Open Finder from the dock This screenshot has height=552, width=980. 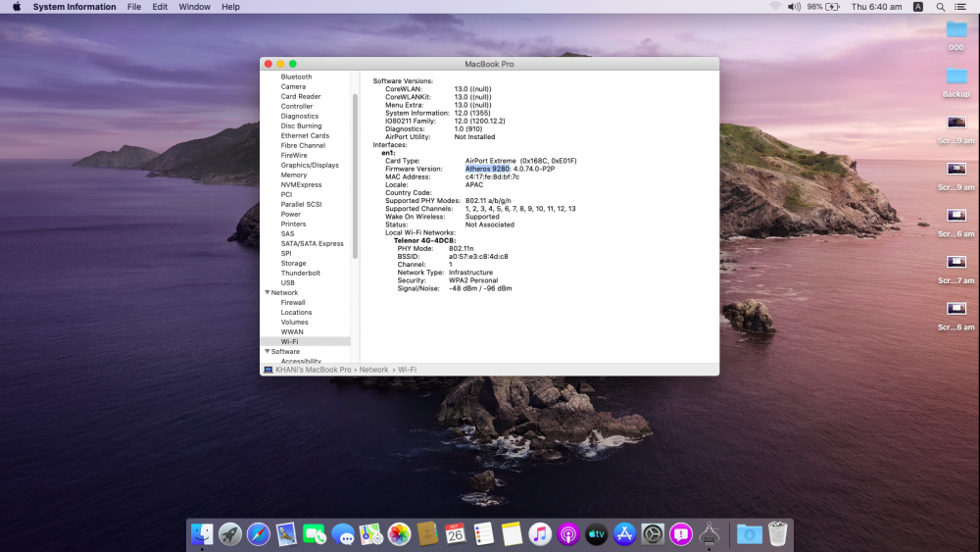tap(201, 534)
